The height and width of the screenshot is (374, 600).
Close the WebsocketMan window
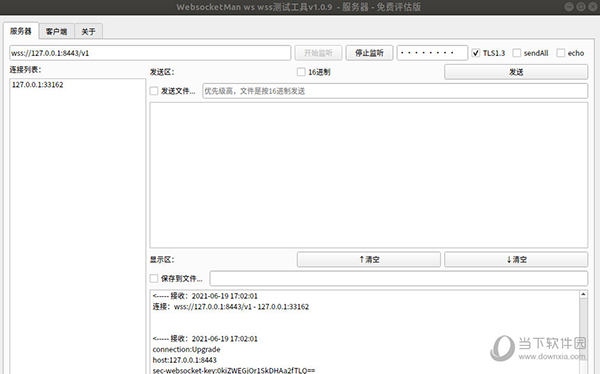[592, 7]
